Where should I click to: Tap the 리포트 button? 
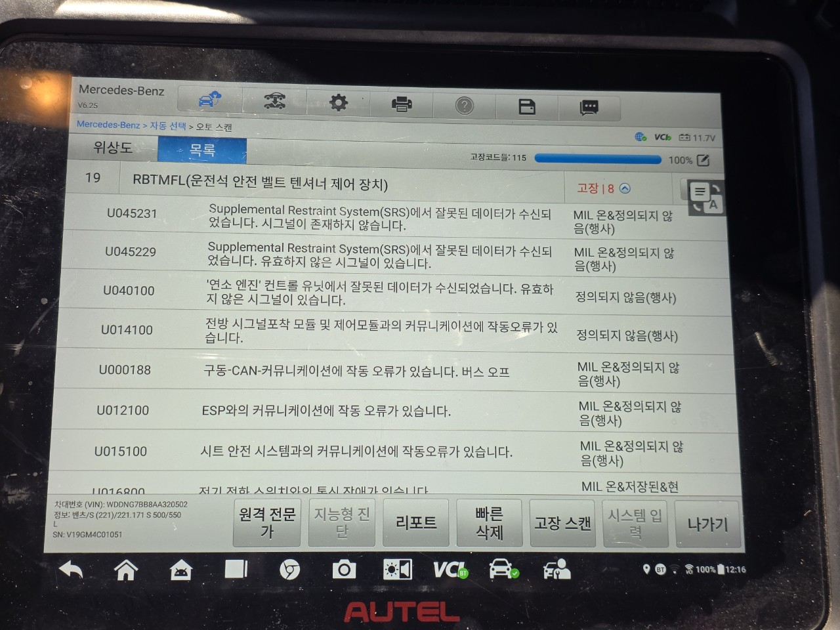pos(416,522)
